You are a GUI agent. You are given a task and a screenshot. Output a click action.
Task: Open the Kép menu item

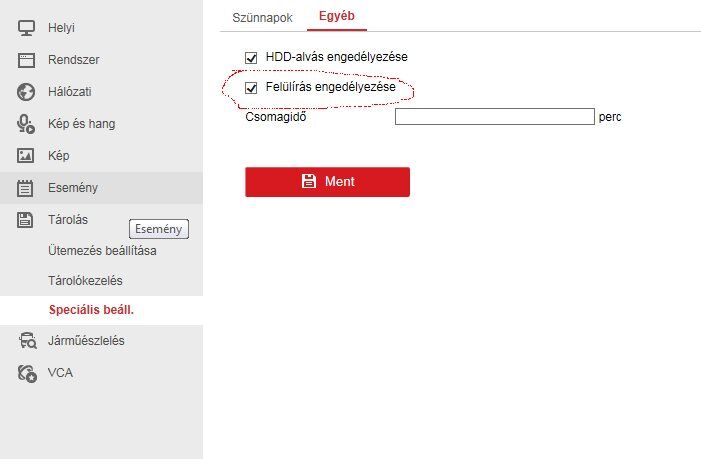click(101, 156)
